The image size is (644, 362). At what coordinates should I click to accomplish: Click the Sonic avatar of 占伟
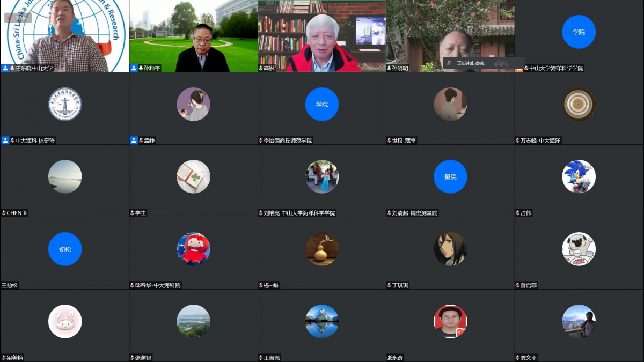tap(579, 176)
